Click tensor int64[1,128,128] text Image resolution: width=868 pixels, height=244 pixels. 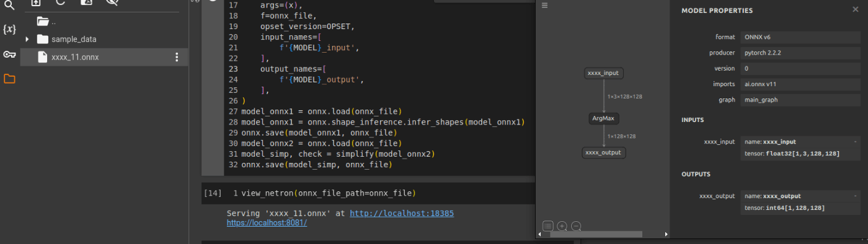coord(784,207)
